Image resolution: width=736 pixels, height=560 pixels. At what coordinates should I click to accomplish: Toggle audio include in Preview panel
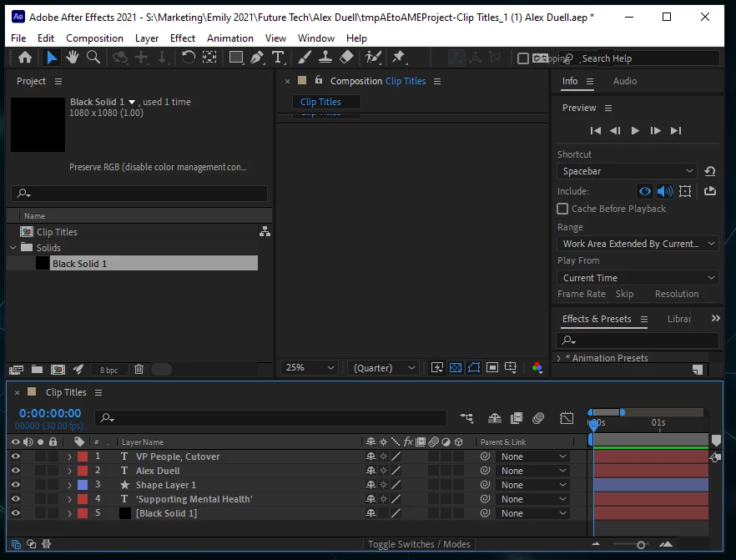pos(664,191)
